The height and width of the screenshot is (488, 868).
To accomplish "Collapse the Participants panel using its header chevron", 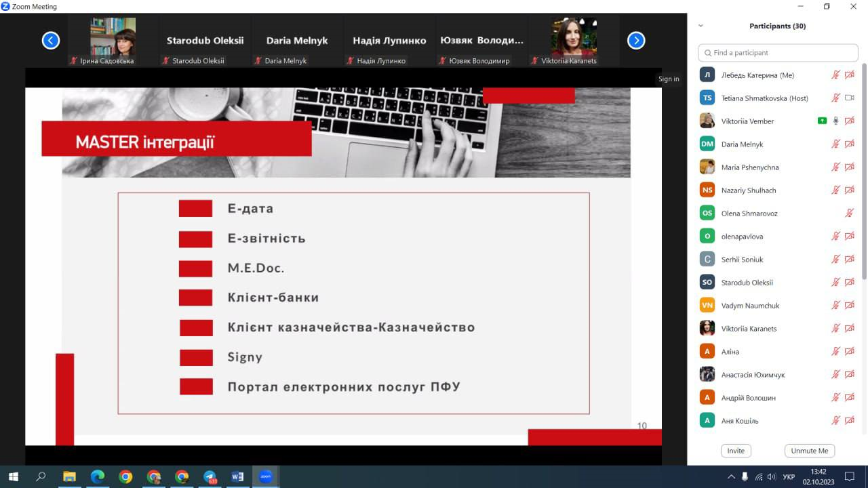I will pyautogui.click(x=701, y=25).
